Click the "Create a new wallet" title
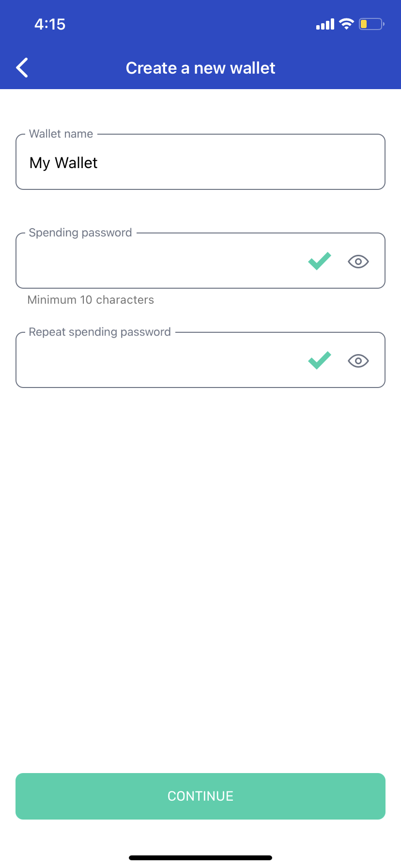Image resolution: width=401 pixels, height=868 pixels. (200, 68)
